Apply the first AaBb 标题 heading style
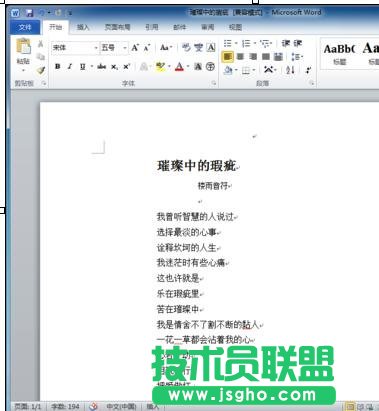The image size is (379, 411). click(x=339, y=53)
